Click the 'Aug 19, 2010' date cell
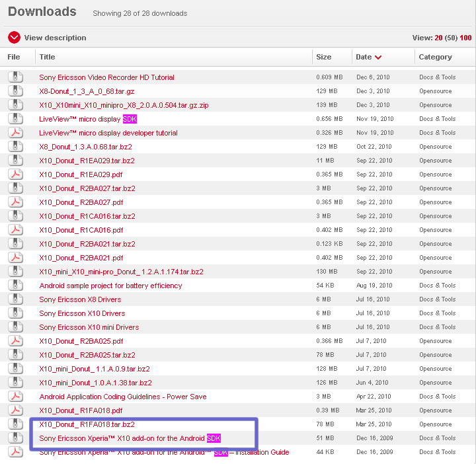The image size is (476, 464). click(x=374, y=286)
